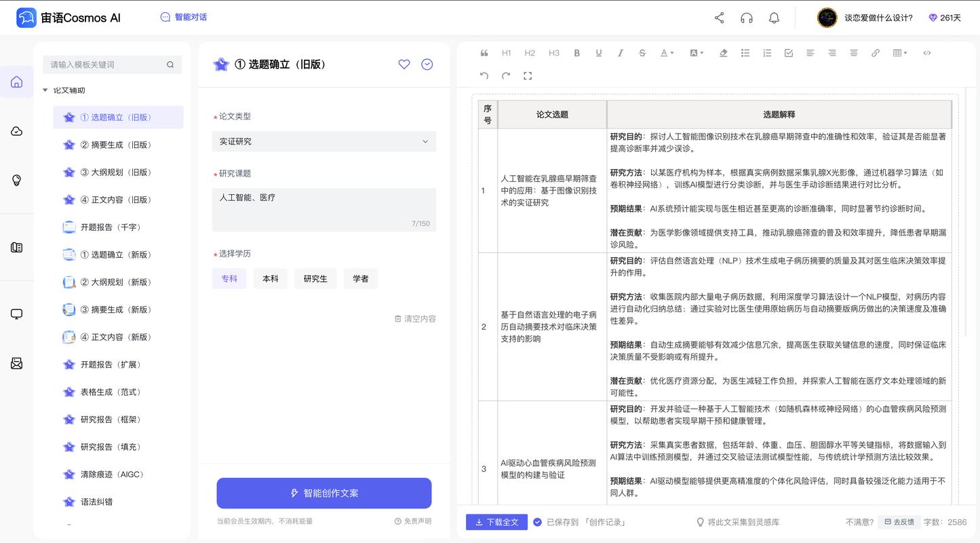Insert a numbered list

[767, 53]
